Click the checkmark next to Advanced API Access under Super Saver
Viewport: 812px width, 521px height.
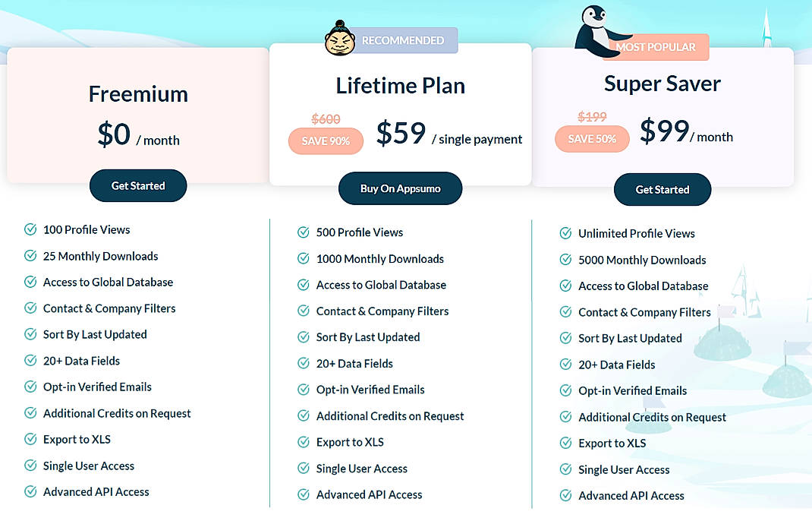(x=566, y=495)
